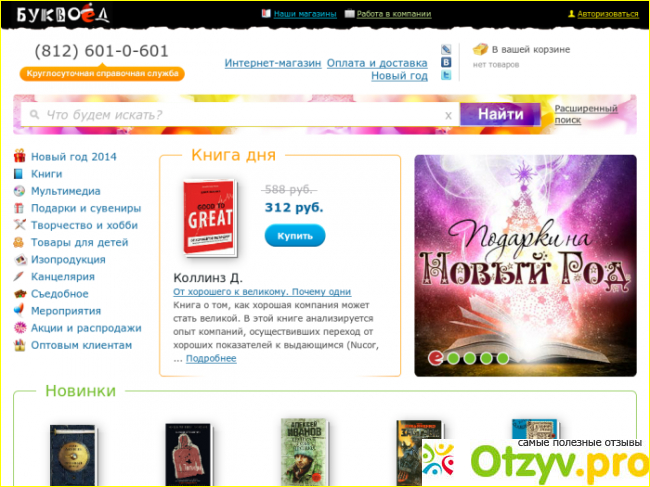Click the Twitter social icon
This screenshot has width=650, height=487.
446,75
